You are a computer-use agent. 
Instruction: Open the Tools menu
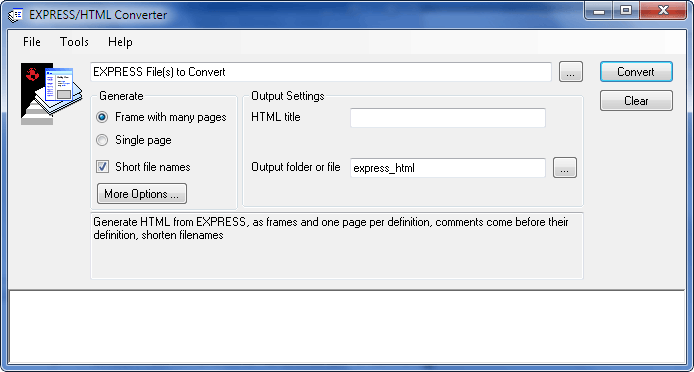[74, 42]
